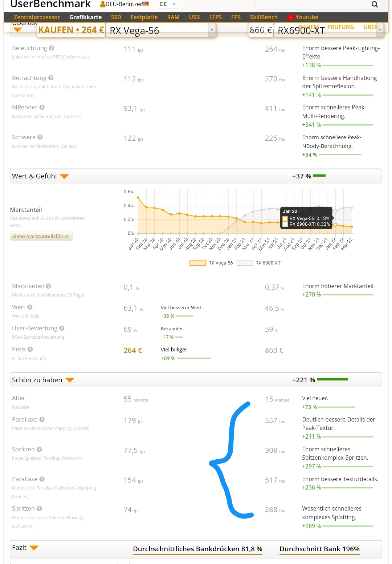Open help icon next to Wert
Image resolution: width=392 pixels, height=564 pixels.
pos(30,307)
